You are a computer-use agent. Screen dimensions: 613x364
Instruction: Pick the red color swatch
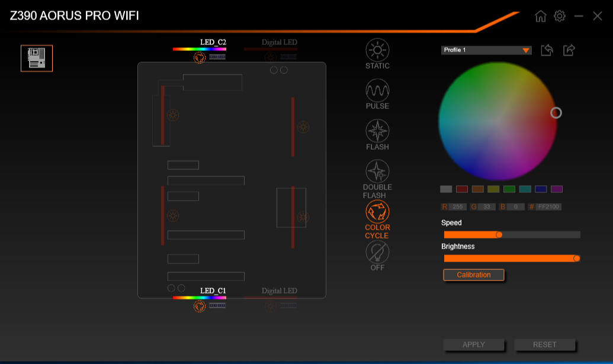(462, 189)
